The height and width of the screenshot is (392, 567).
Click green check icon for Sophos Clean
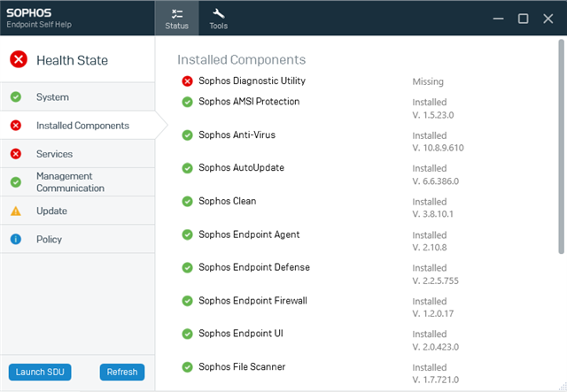pos(187,201)
